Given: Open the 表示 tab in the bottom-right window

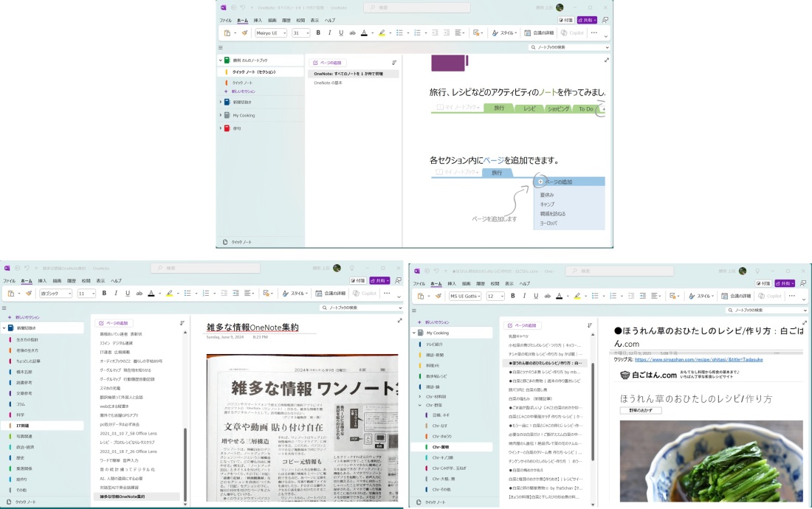Looking at the screenshot, I should tap(509, 283).
